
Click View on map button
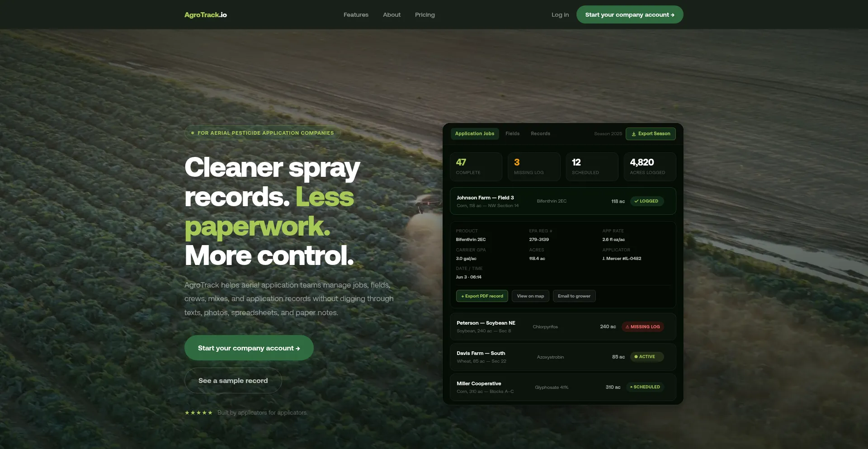pyautogui.click(x=530, y=296)
